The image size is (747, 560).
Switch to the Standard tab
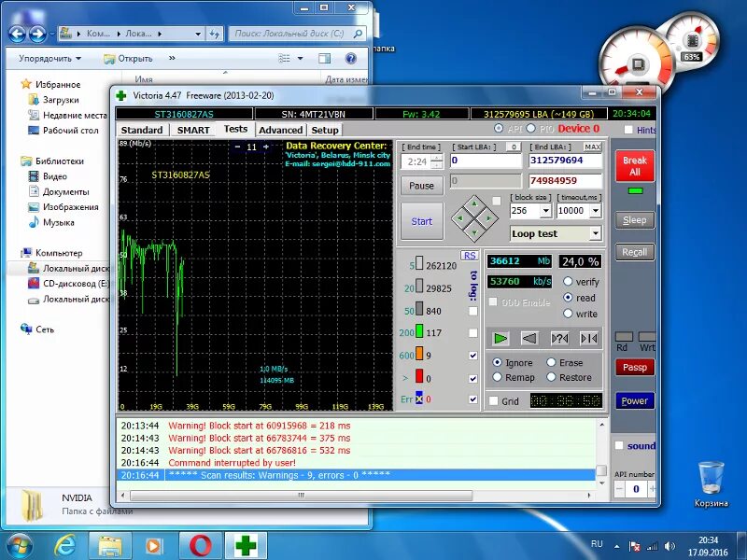click(142, 130)
